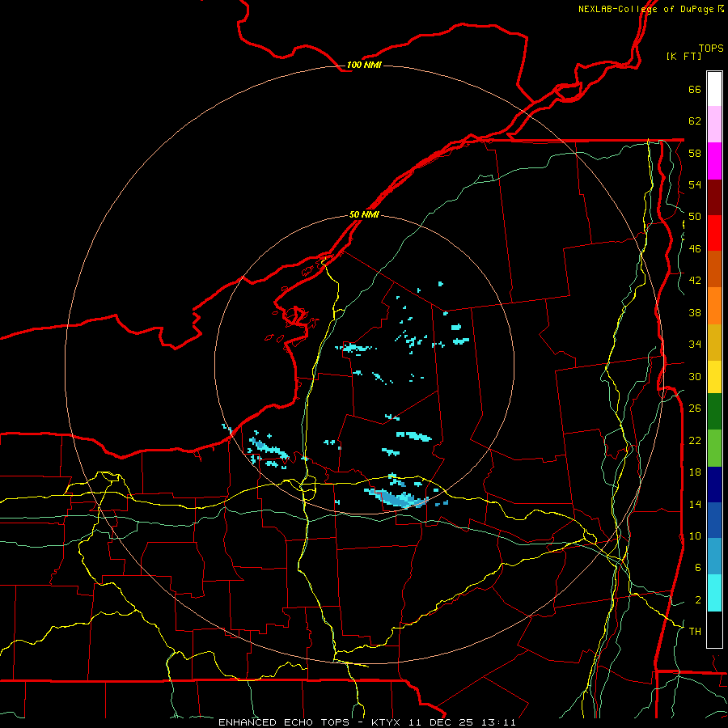
Task: Click the "62" legend value
Action: (695, 121)
